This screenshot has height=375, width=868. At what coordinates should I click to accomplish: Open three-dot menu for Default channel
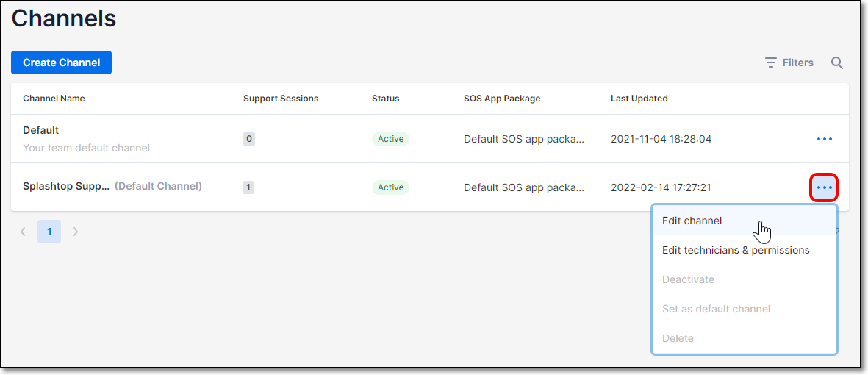click(x=824, y=139)
